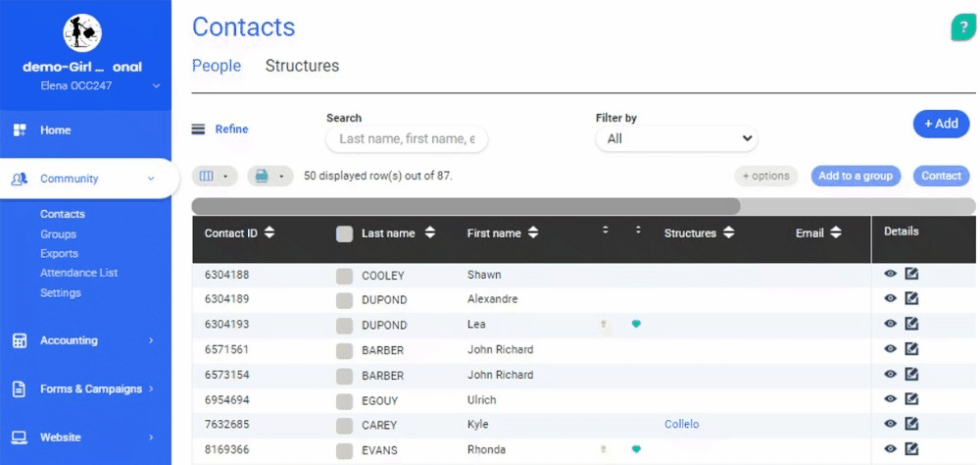Click teal heart icon in Lea DUPOND row
The width and height of the screenshot is (980, 465).
click(x=636, y=324)
